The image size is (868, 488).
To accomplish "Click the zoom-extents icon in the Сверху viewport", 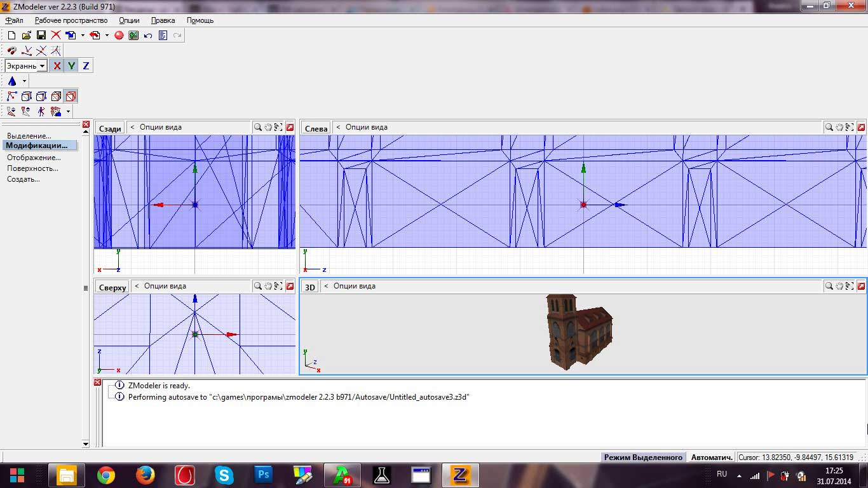I will (x=278, y=286).
